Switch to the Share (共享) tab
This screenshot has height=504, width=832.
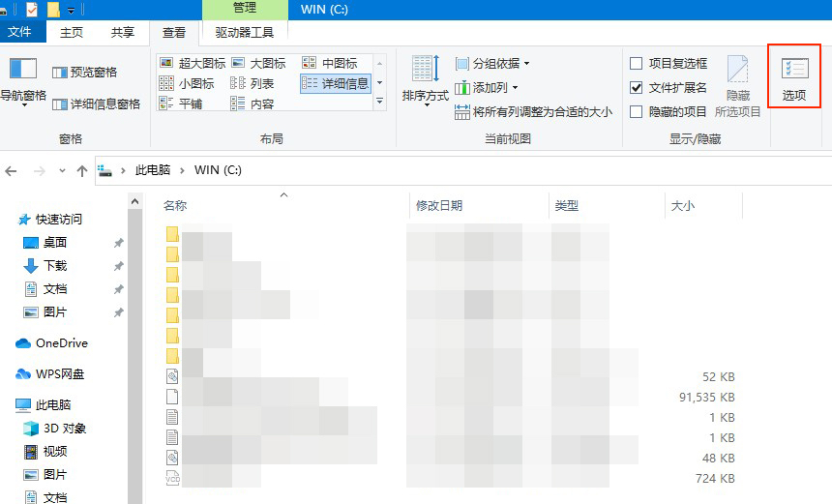pos(123,32)
